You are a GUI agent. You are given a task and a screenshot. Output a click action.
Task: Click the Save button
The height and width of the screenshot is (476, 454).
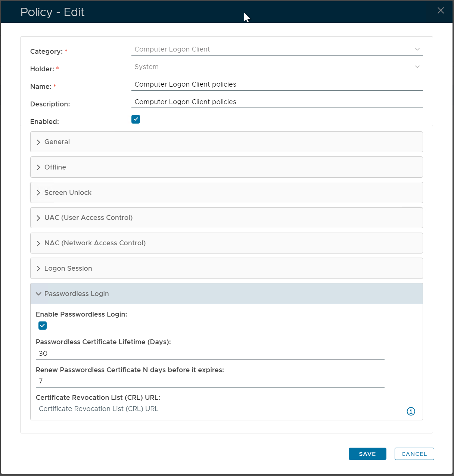(x=367, y=454)
